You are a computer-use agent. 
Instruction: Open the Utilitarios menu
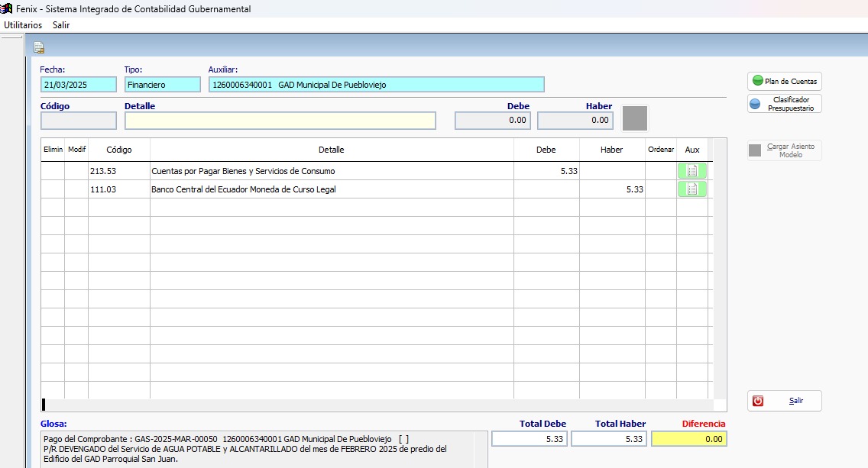point(23,25)
